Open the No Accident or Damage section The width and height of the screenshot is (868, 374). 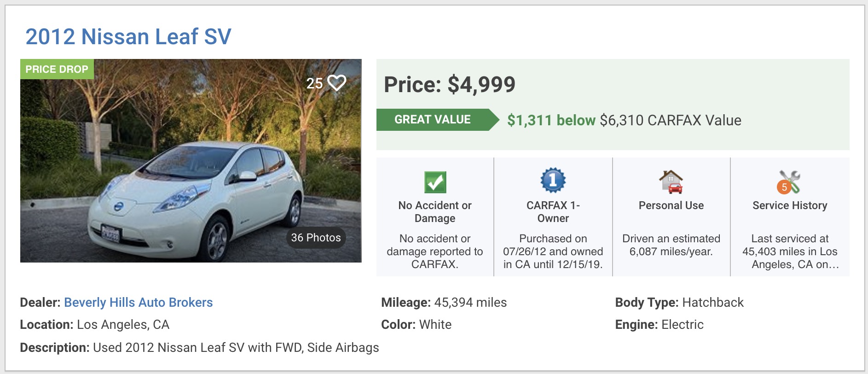tap(435, 212)
